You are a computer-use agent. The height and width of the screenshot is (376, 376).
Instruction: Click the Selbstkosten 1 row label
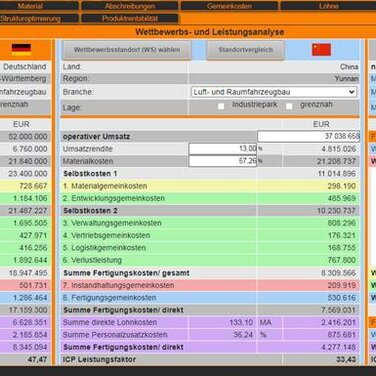coord(90,174)
